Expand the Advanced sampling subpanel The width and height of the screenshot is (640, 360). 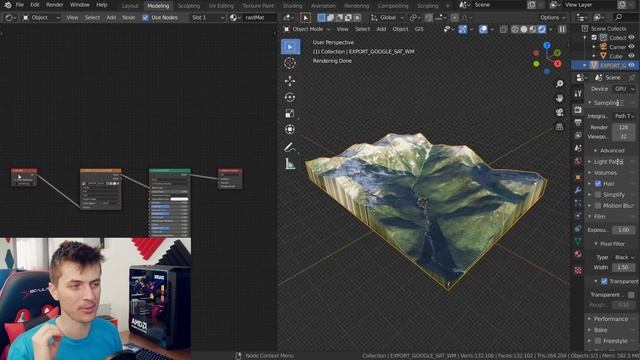(611, 150)
